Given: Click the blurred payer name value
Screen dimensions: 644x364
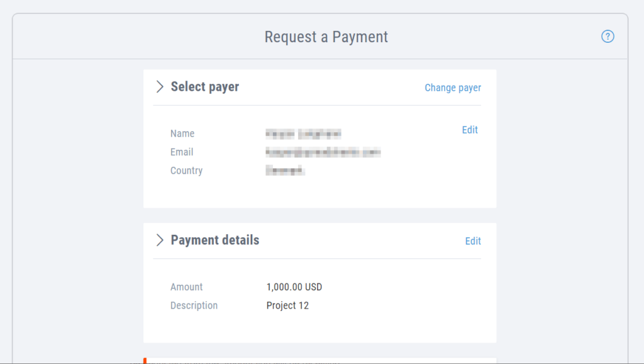Looking at the screenshot, I should pos(303,134).
